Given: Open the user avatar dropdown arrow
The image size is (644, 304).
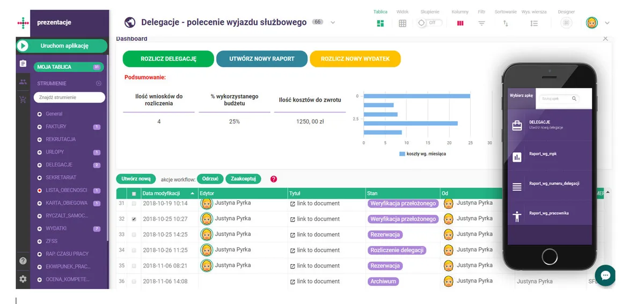Looking at the screenshot, I should coord(607,23).
